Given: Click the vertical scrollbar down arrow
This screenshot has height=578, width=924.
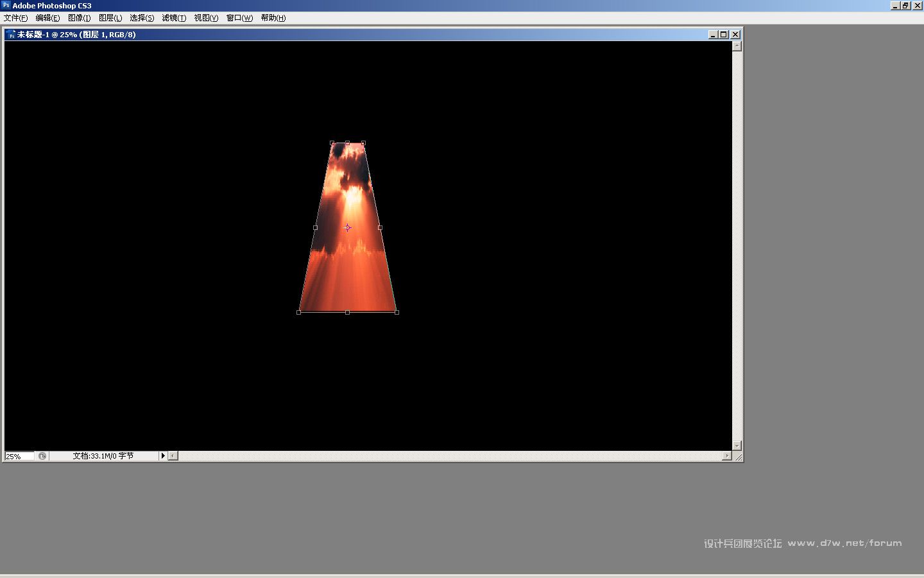Looking at the screenshot, I should (737, 446).
